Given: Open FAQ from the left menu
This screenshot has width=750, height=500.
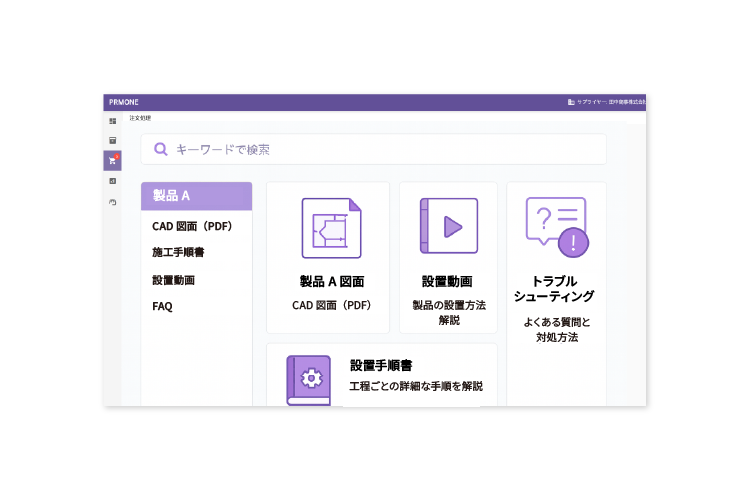Looking at the screenshot, I should point(163,307).
